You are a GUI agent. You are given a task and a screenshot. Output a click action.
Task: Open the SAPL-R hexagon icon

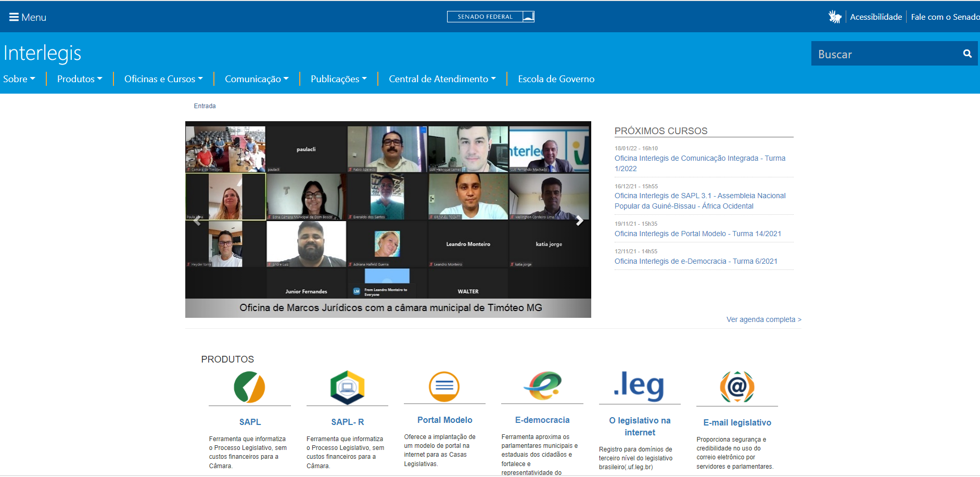(x=347, y=387)
